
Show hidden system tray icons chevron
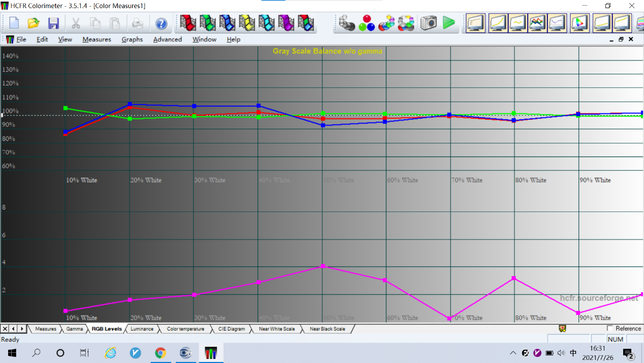[513, 353]
